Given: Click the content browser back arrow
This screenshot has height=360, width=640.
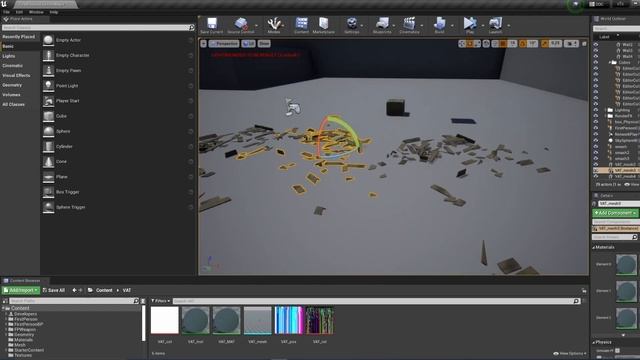Looking at the screenshot, I should click(x=74, y=290).
